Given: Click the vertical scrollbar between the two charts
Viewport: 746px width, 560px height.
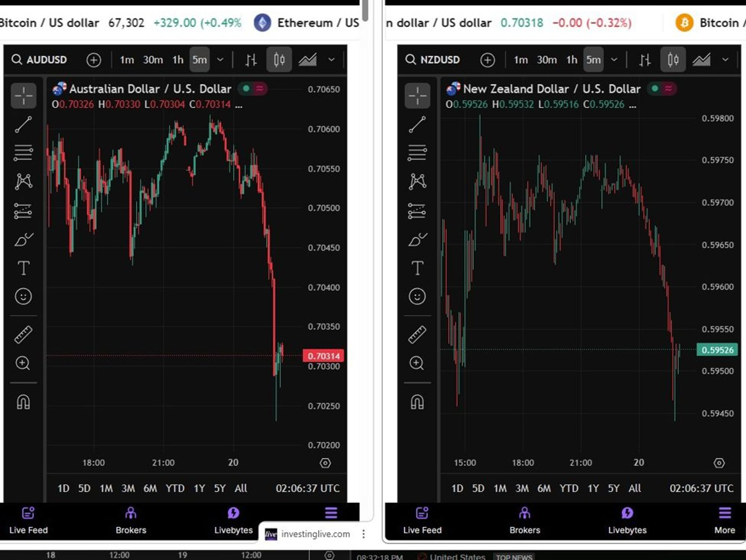Looking at the screenshot, I should [365, 10].
